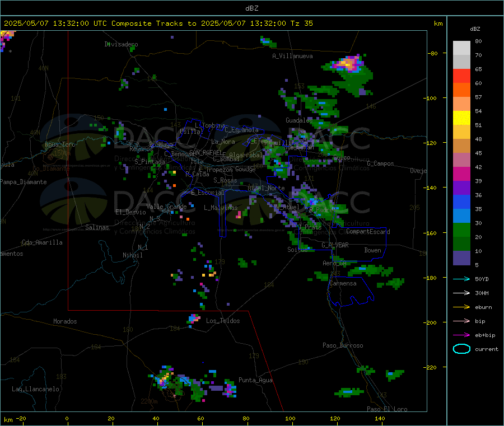Click the pink bip arrow in legend
This screenshot has height=426, width=504.
[461, 321]
